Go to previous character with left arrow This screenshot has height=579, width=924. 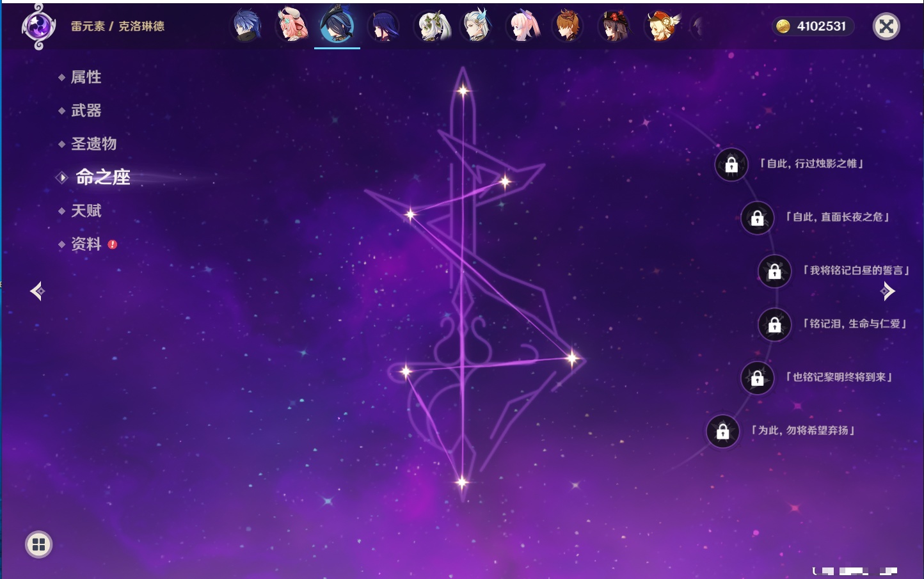point(37,291)
